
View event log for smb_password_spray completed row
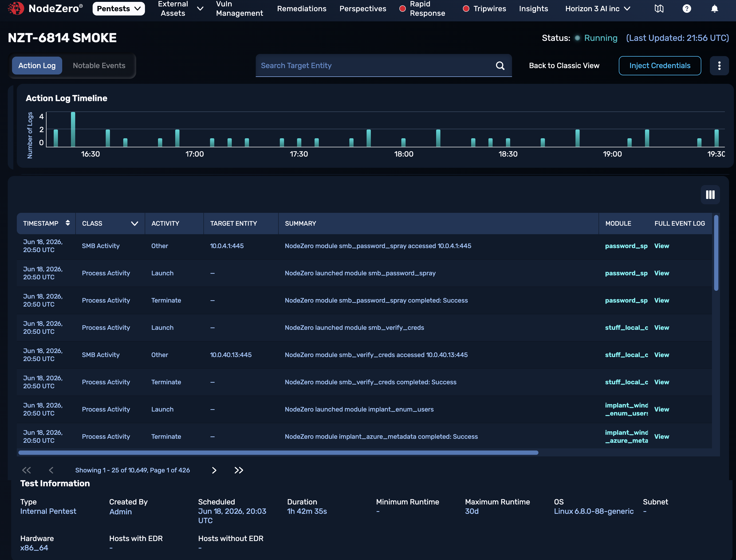[661, 301]
